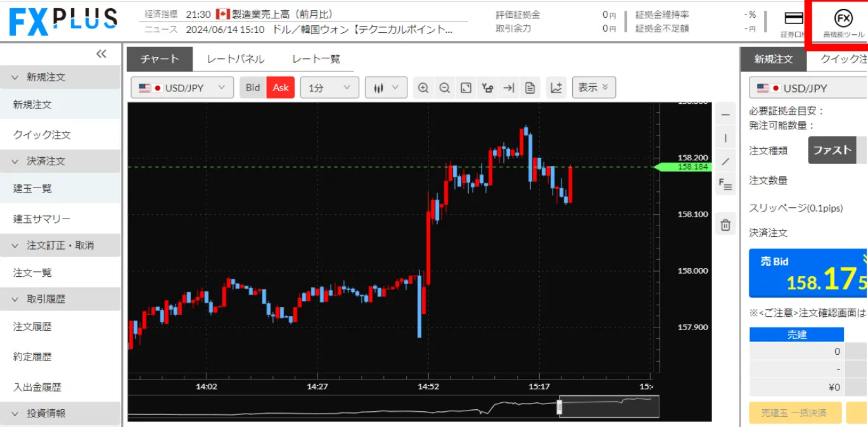Open the 1分 timeframe dropdown
This screenshot has height=427, width=868.
tap(329, 88)
